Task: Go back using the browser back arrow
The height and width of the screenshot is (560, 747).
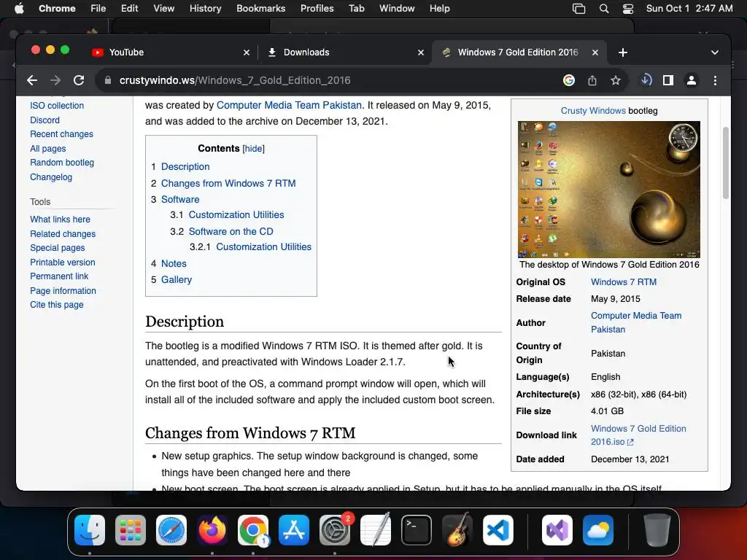Action: [x=32, y=80]
